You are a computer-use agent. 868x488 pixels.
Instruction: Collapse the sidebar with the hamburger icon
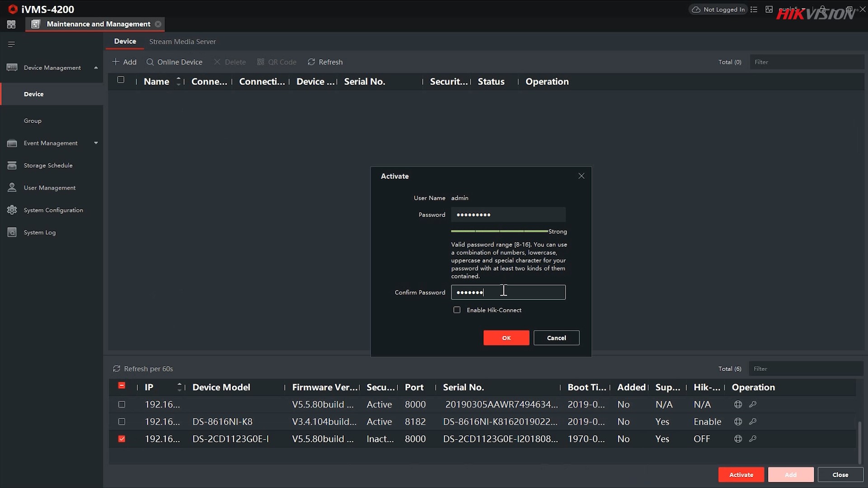pos(11,44)
